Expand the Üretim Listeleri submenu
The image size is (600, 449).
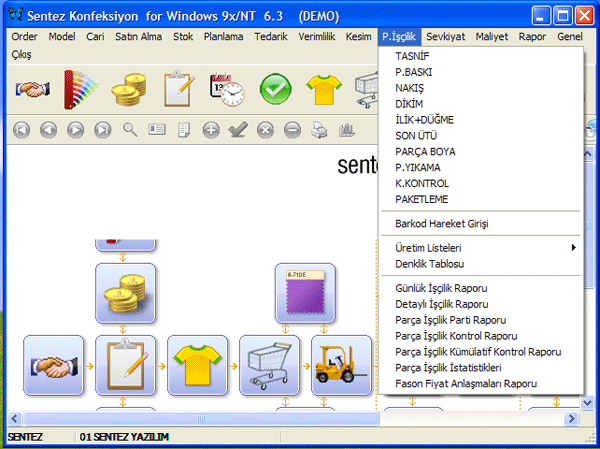pos(482,248)
